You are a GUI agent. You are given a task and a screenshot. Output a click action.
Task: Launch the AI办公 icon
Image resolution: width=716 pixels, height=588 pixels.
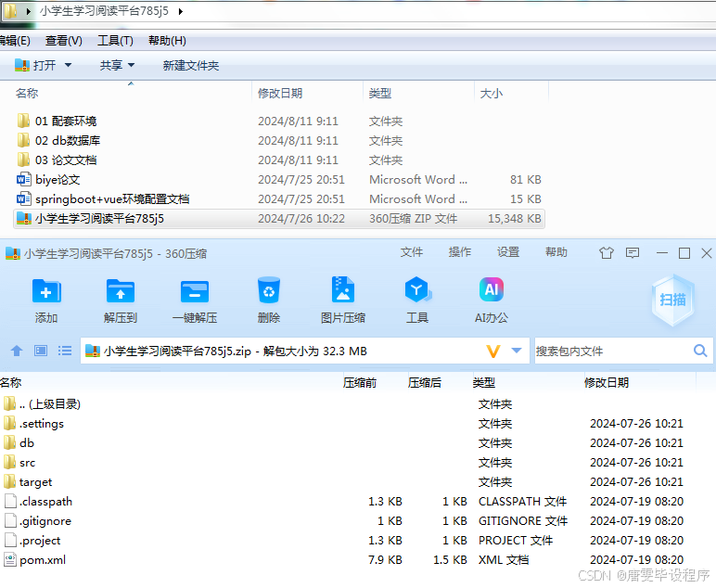point(492,289)
